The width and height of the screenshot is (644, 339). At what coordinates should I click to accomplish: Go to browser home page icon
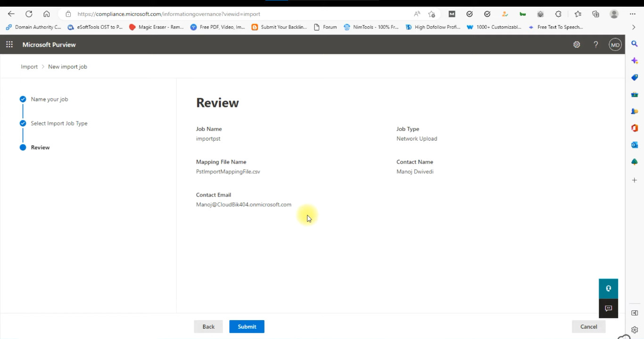[x=46, y=14]
